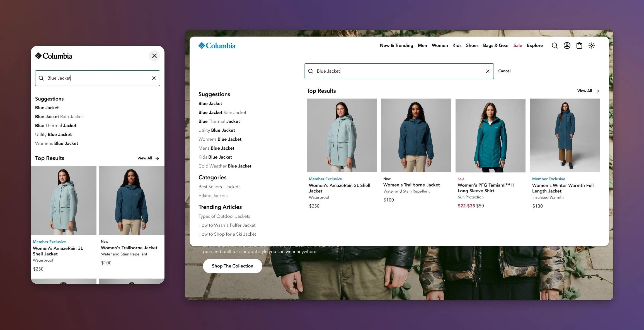Select desktop suggestion Utility Blue Jacket
644x330 pixels.
coord(217,130)
